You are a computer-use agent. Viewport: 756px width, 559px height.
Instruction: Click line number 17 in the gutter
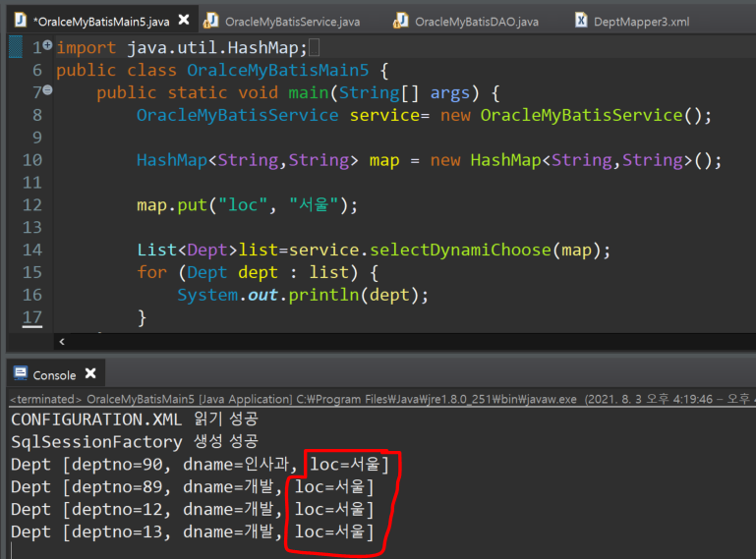pos(32,317)
